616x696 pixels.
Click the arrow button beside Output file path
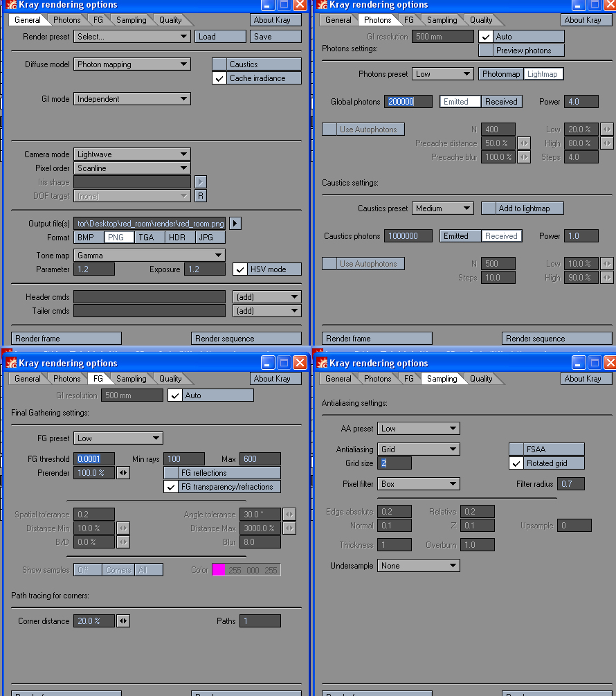[235, 224]
